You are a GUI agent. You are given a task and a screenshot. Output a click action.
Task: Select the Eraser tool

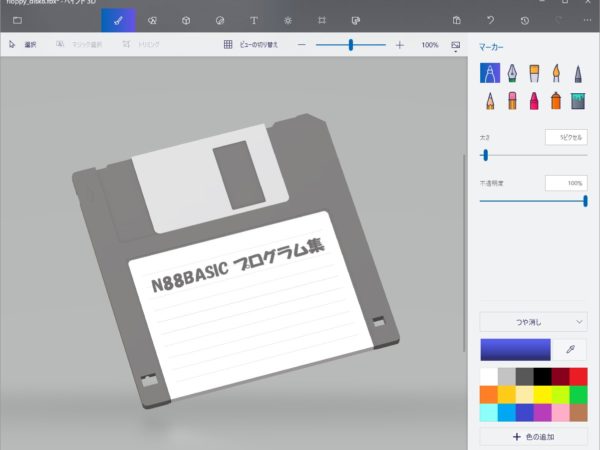click(x=512, y=101)
